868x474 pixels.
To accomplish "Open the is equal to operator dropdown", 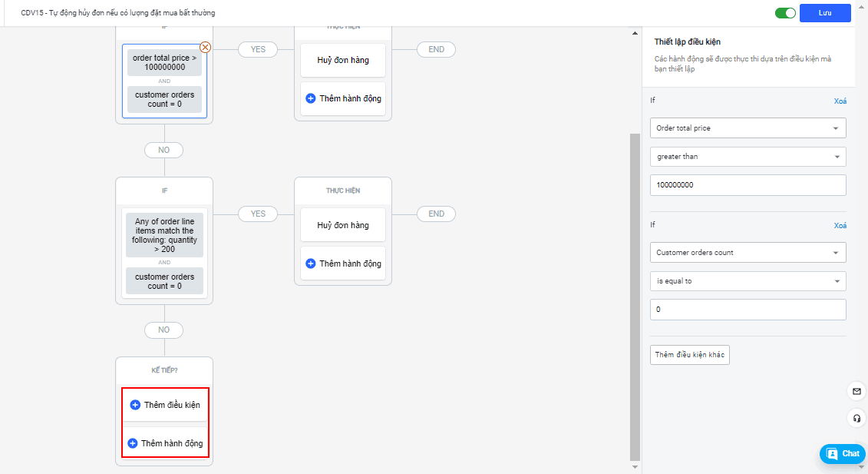I will click(748, 281).
